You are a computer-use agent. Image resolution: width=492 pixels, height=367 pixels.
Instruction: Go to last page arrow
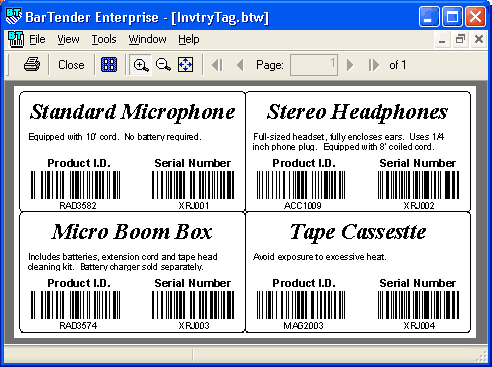pyautogui.click(x=374, y=65)
